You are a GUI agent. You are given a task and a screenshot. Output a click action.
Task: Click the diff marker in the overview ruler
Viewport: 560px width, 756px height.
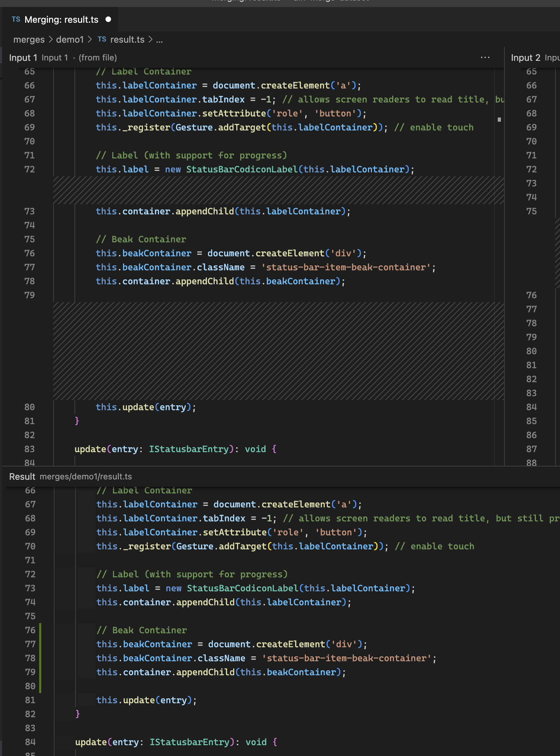coord(499,119)
